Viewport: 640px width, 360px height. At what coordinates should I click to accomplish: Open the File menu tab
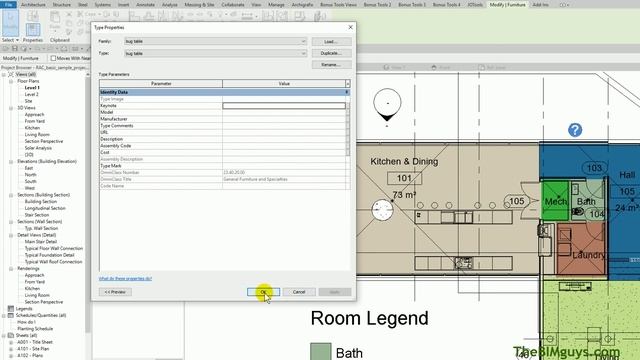point(8,4)
